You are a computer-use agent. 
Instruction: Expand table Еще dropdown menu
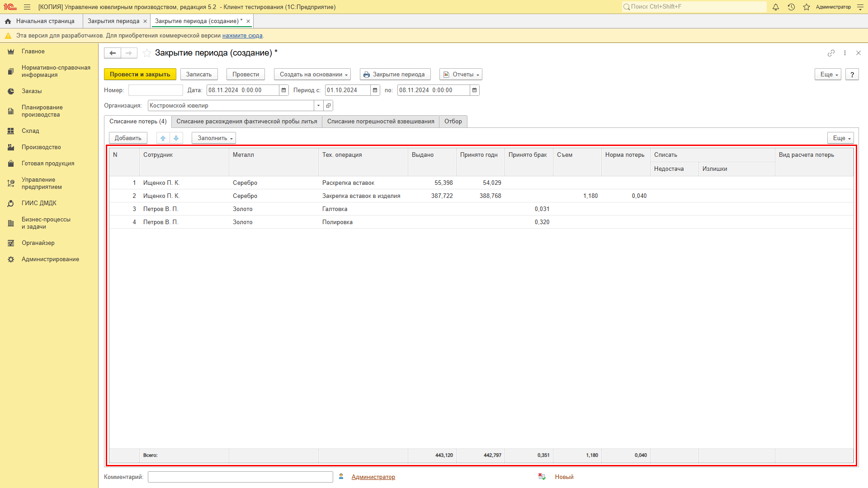point(841,138)
